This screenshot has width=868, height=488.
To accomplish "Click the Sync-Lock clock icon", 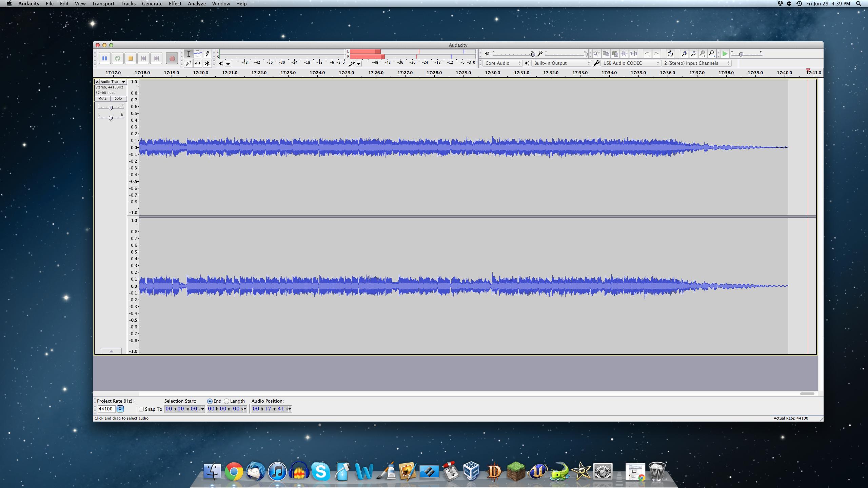I will pos(670,54).
